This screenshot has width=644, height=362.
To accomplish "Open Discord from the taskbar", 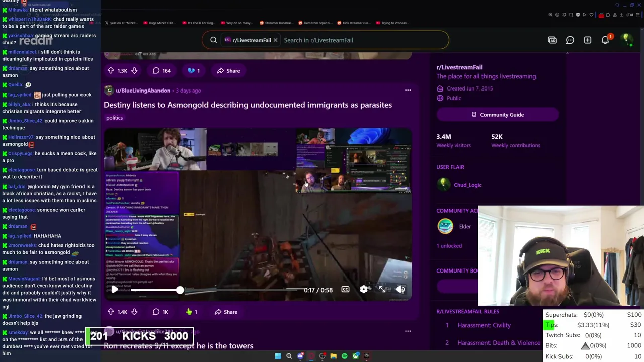I will point(300,356).
